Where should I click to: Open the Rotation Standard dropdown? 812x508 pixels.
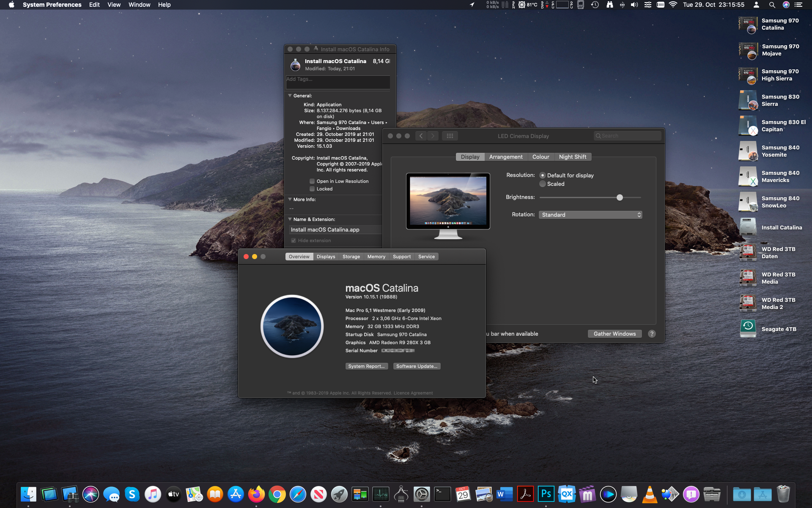(x=590, y=215)
